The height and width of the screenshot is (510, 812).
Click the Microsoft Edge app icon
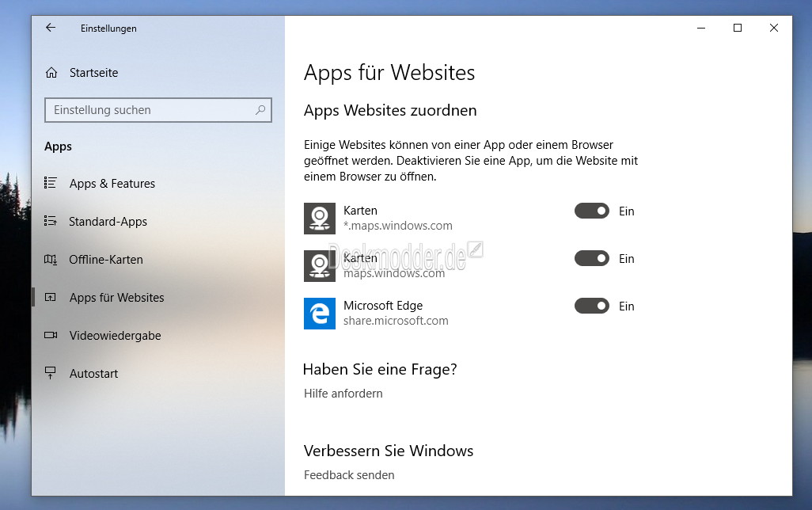(320, 313)
